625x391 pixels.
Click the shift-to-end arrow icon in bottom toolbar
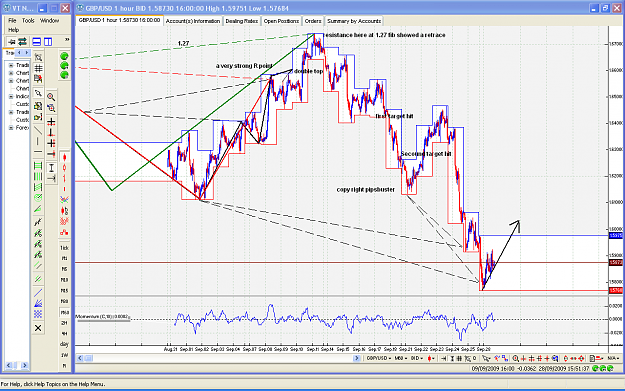(443, 358)
